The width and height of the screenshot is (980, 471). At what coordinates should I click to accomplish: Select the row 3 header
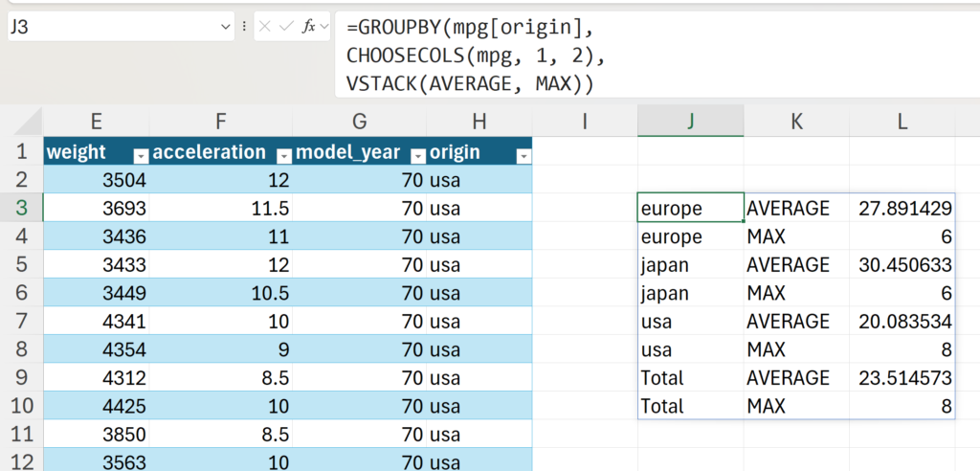point(21,208)
